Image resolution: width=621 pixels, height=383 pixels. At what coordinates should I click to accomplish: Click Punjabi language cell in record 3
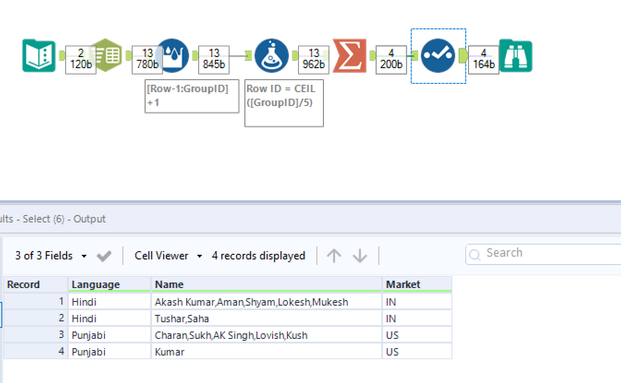point(109,335)
